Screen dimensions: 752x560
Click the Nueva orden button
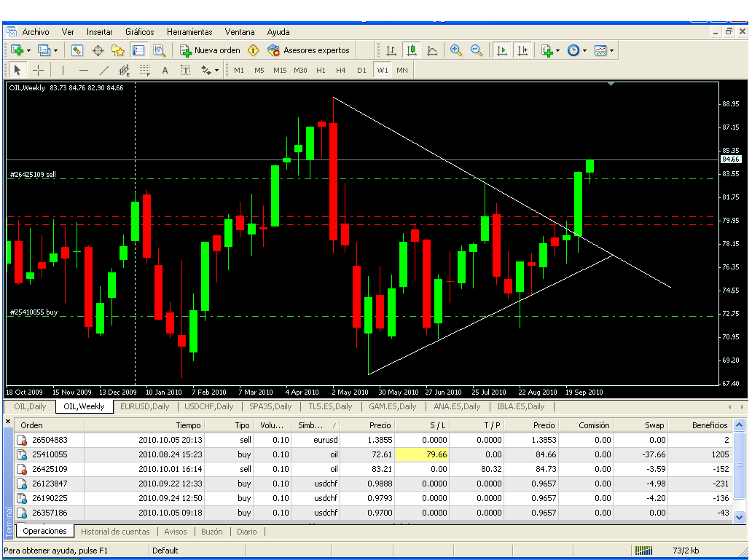210,50
